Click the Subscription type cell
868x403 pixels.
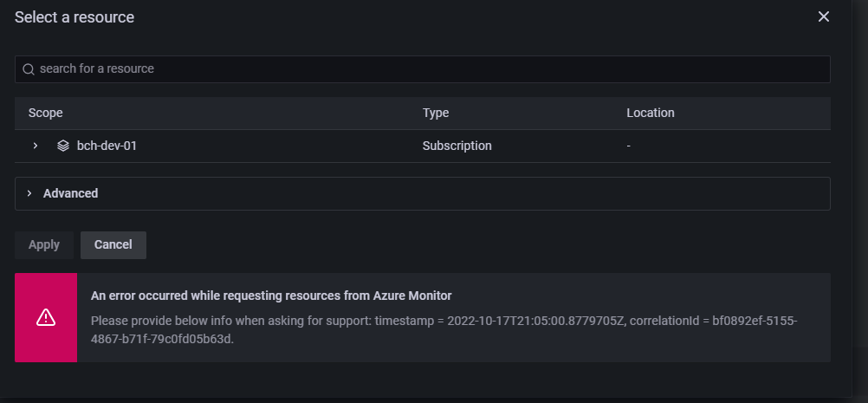[457, 146]
